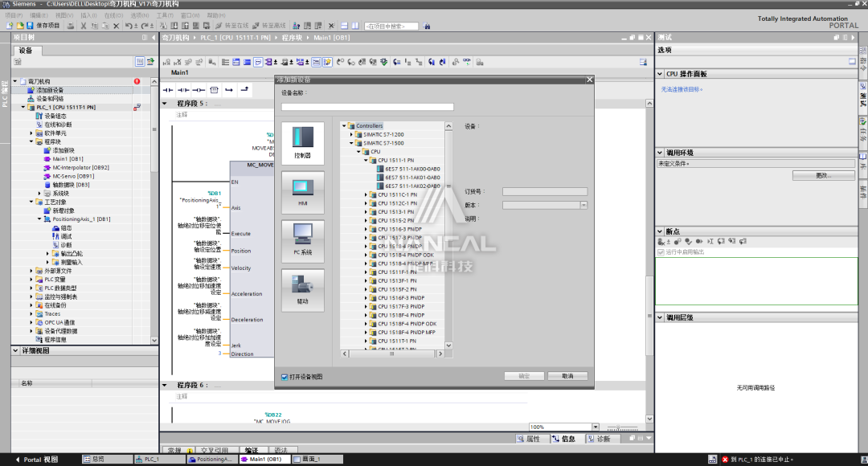Click the split editor vertically icon
Image resolution: width=868 pixels, height=466 pixels.
(355, 26)
